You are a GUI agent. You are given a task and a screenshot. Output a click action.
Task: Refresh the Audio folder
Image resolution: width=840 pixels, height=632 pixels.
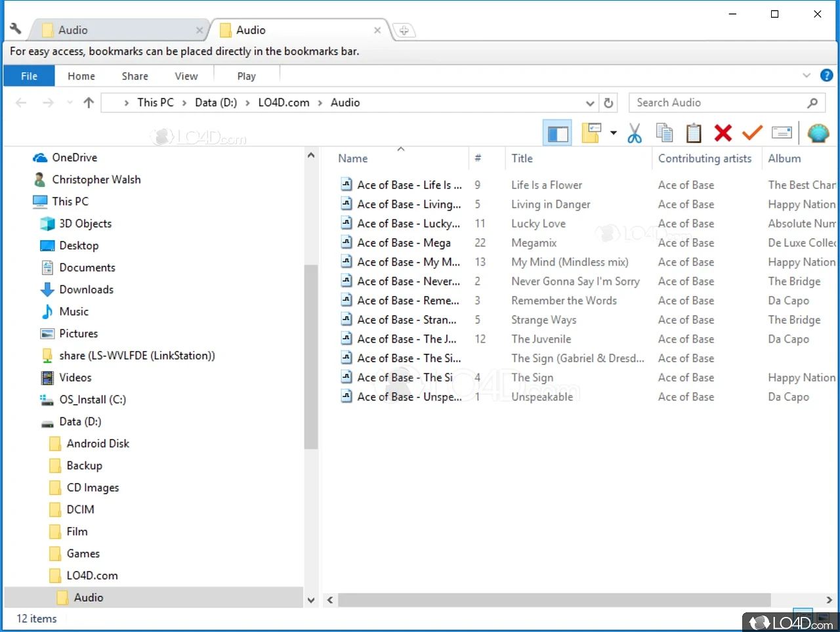(x=608, y=103)
